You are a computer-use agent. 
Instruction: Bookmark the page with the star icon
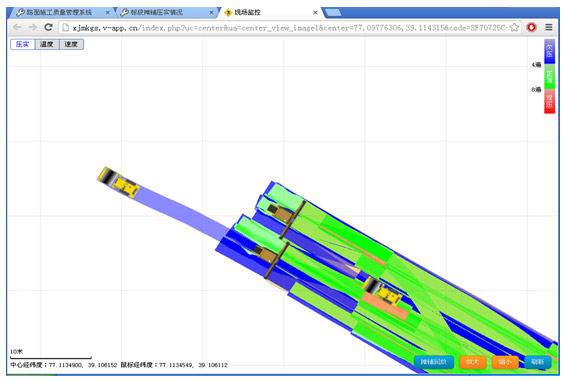(514, 27)
